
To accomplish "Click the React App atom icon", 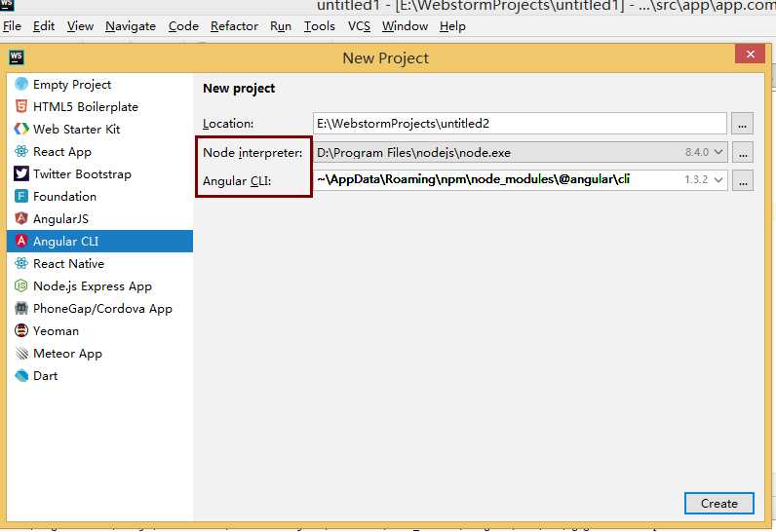I will point(21,151).
